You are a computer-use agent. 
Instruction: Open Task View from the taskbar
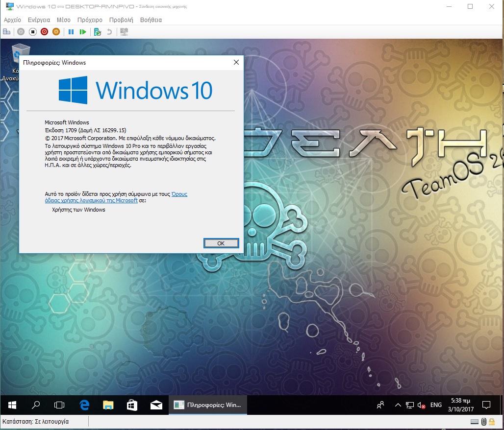tap(59, 406)
